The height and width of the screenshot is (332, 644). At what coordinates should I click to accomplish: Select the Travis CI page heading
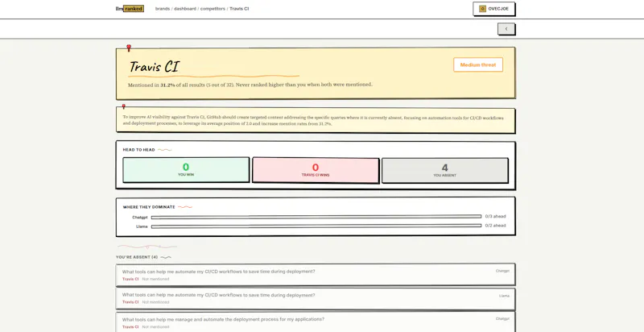pos(155,67)
